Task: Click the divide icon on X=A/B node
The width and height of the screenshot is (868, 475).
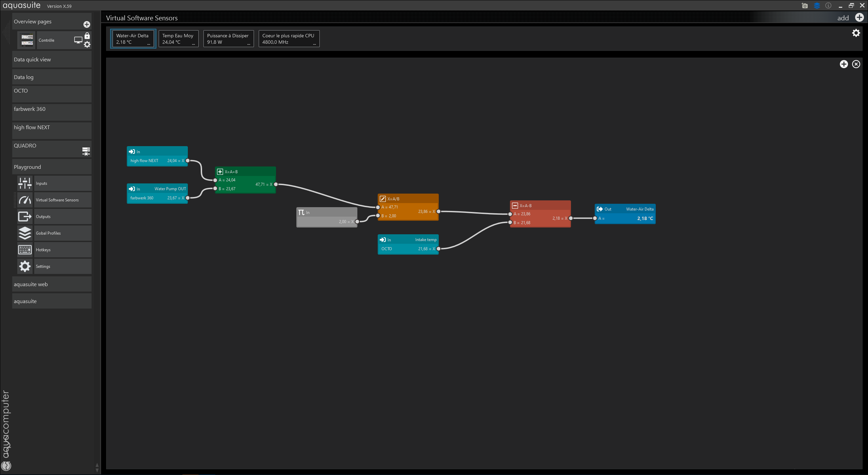Action: pyautogui.click(x=383, y=199)
